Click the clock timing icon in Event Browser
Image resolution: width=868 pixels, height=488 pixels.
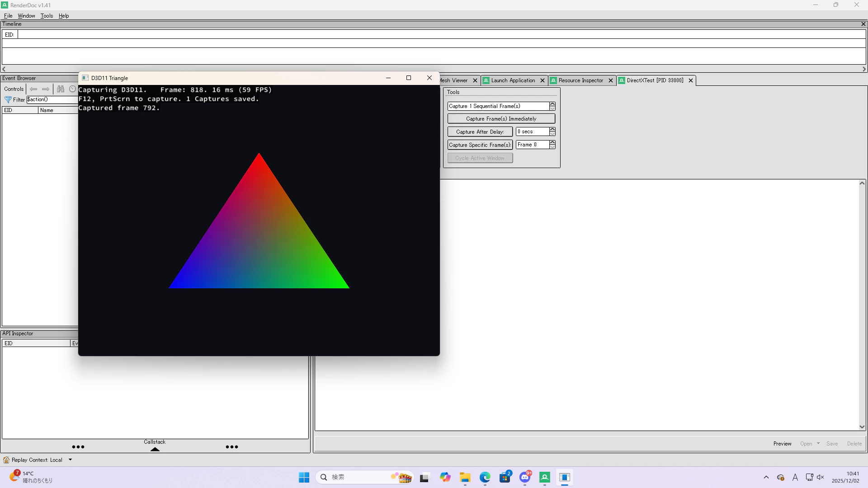[x=72, y=89]
